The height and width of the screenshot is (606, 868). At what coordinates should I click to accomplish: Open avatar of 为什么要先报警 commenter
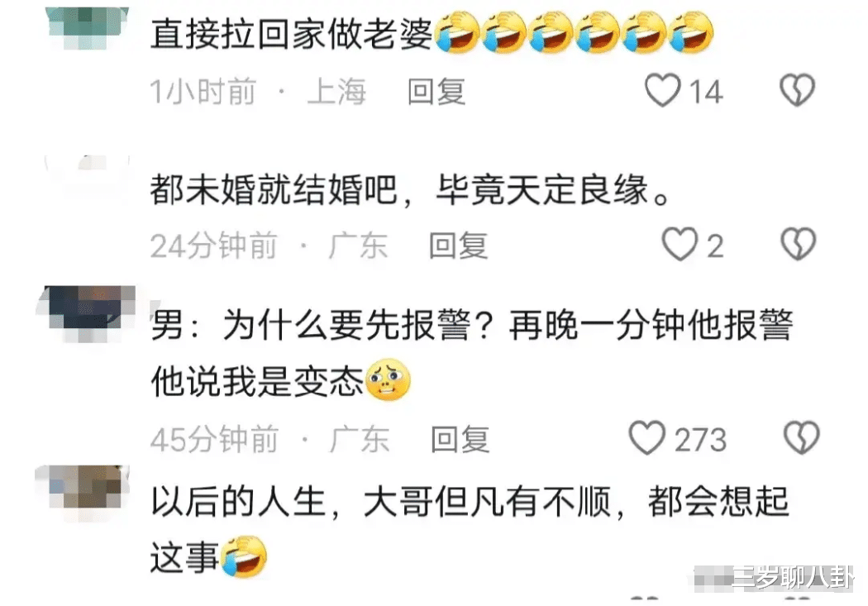pyautogui.click(x=88, y=313)
